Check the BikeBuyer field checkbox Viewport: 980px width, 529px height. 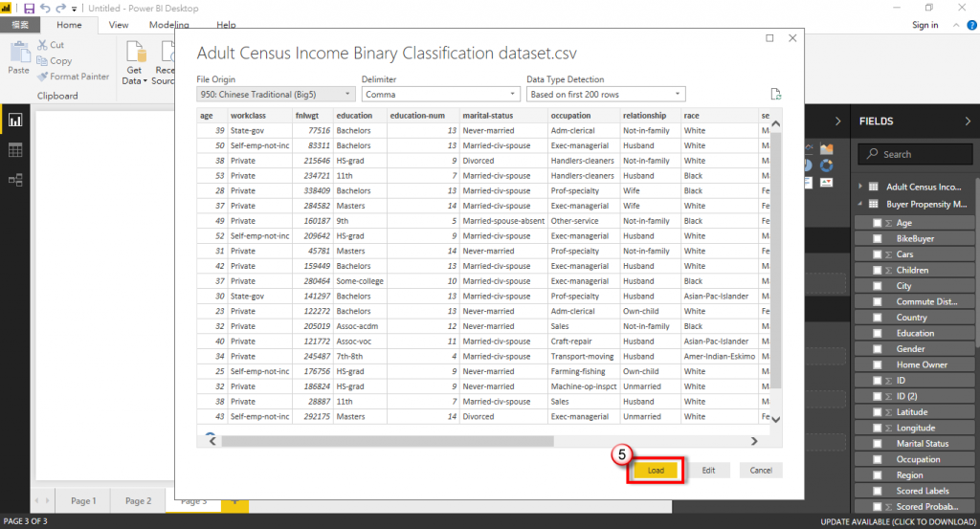[877, 238]
